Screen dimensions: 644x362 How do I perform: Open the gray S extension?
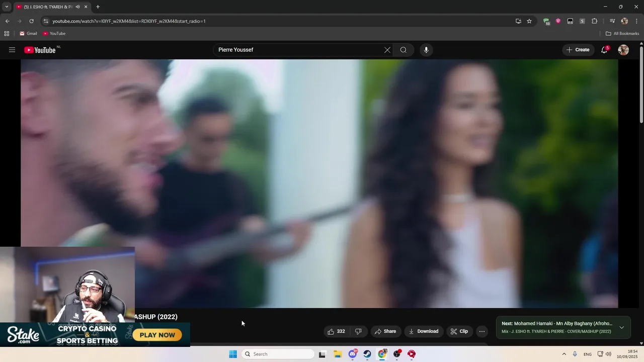(x=582, y=21)
